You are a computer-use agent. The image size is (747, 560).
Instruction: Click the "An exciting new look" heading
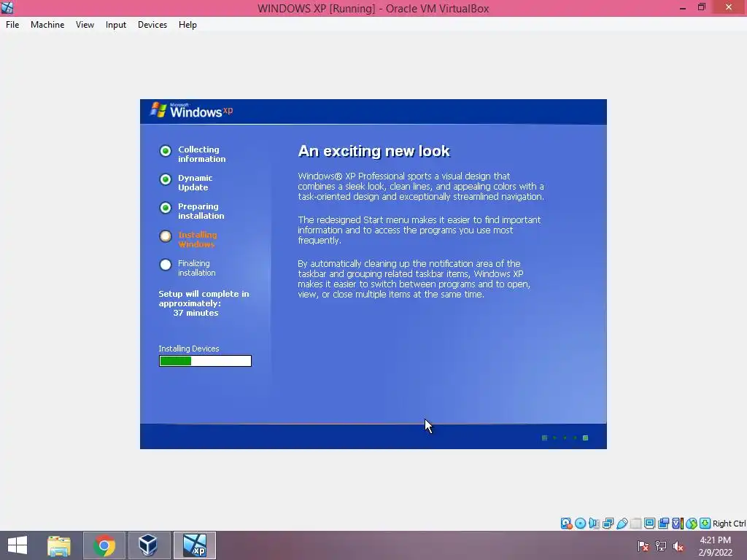374,151
